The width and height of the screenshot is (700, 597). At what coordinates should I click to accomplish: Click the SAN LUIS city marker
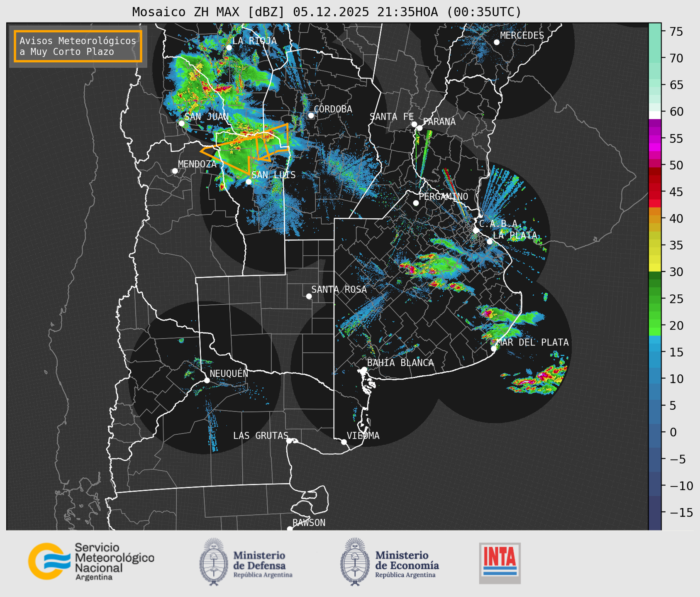click(x=249, y=182)
